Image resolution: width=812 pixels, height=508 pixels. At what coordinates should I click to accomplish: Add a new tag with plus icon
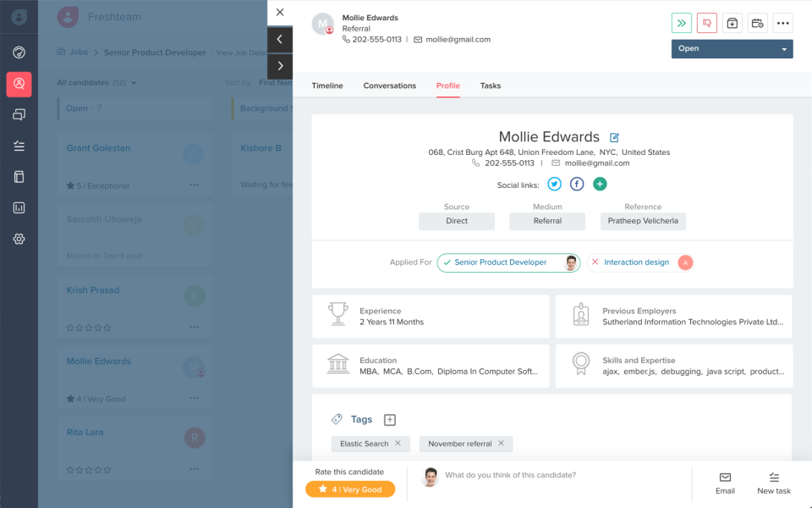tap(390, 420)
